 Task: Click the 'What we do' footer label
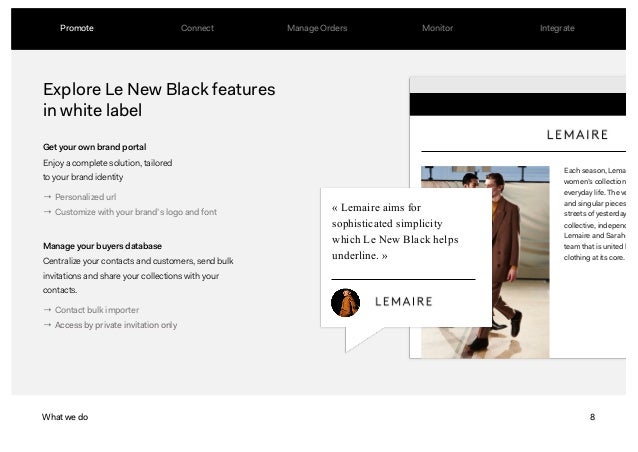click(65, 417)
